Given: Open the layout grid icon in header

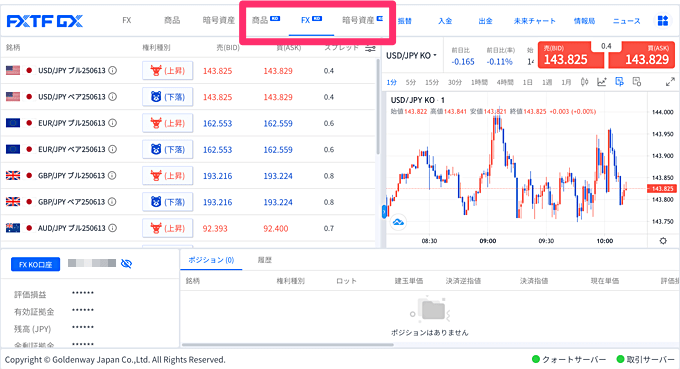Looking at the screenshot, I should pyautogui.click(x=663, y=20).
